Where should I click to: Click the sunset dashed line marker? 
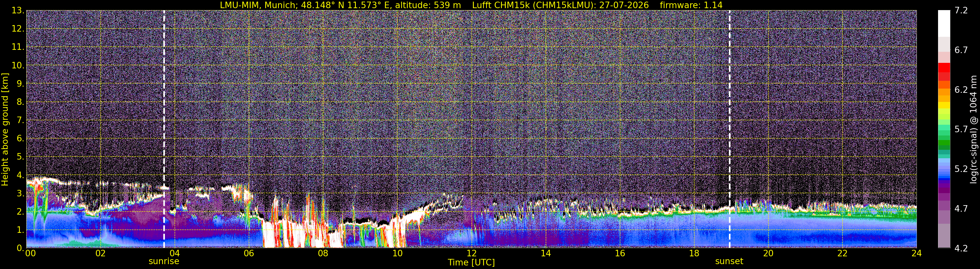(729, 129)
